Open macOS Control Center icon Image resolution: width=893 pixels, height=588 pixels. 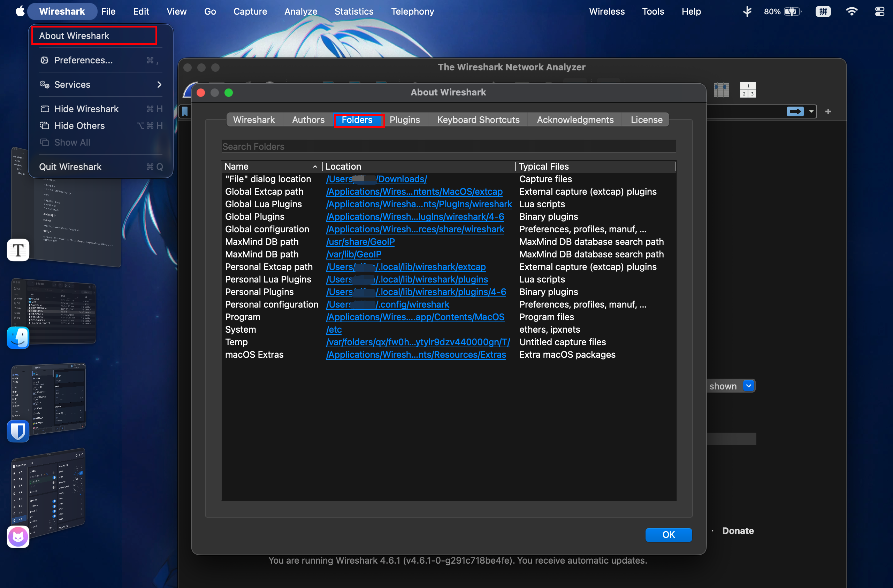click(879, 11)
